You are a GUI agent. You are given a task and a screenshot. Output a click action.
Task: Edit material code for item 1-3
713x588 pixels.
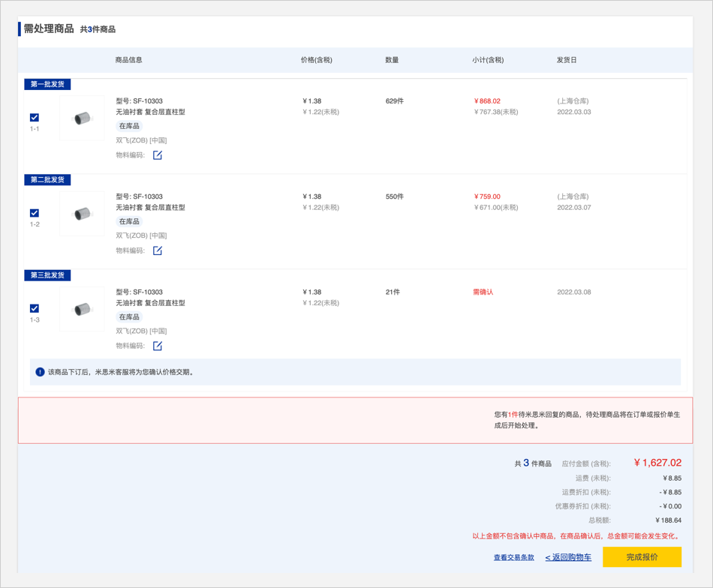coord(158,346)
